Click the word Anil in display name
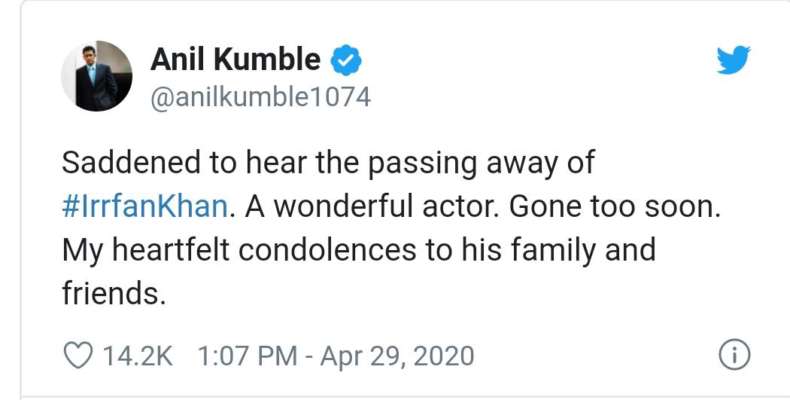The width and height of the screenshot is (790, 400). [x=178, y=59]
